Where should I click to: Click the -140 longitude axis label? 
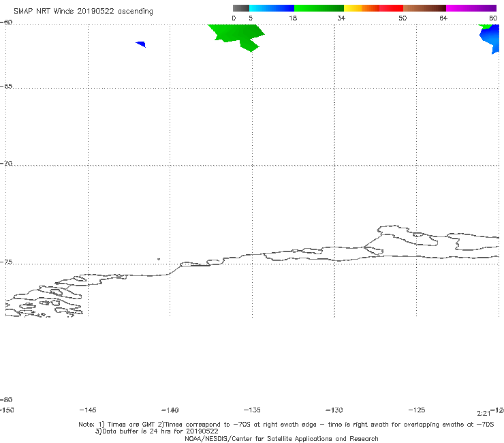click(170, 410)
